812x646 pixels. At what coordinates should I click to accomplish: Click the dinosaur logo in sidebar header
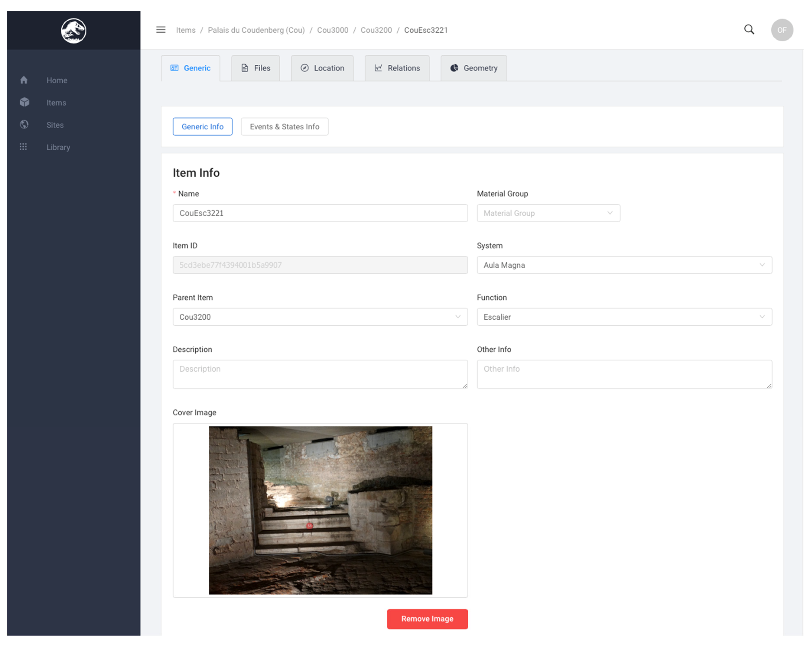[73, 31]
